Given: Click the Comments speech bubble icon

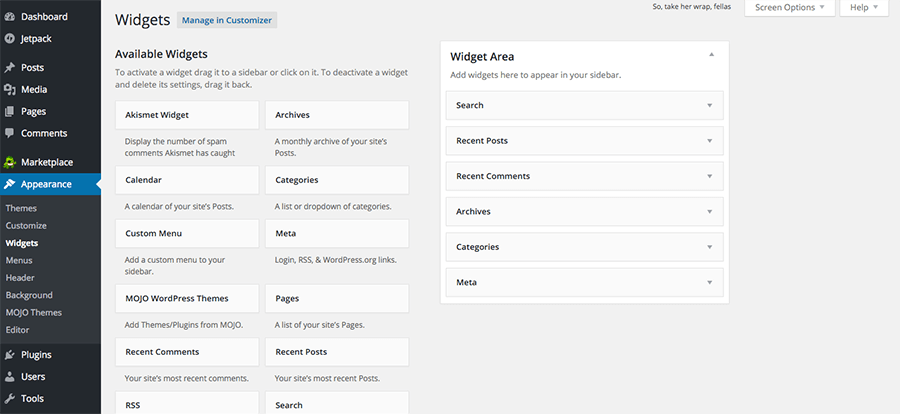Looking at the screenshot, I should (x=9, y=133).
